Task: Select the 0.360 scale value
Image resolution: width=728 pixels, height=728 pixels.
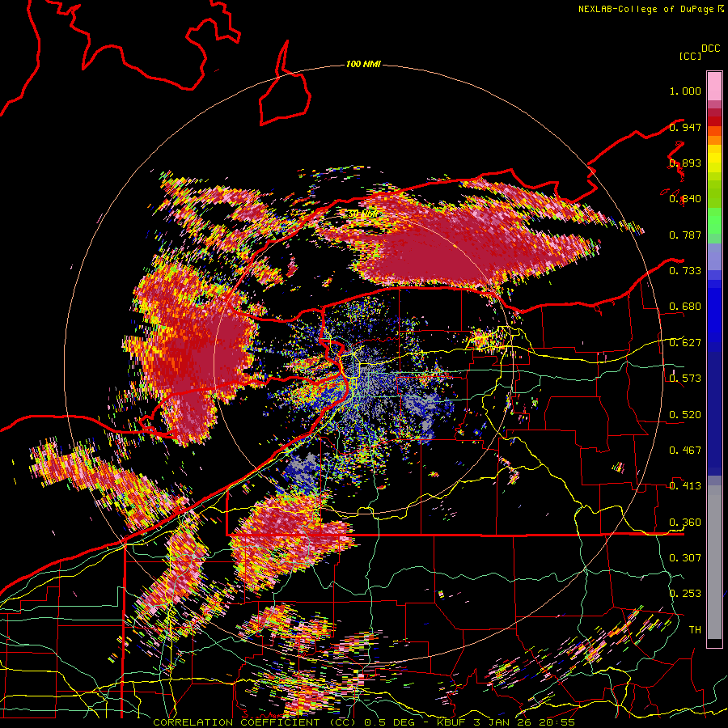Action: click(x=685, y=523)
